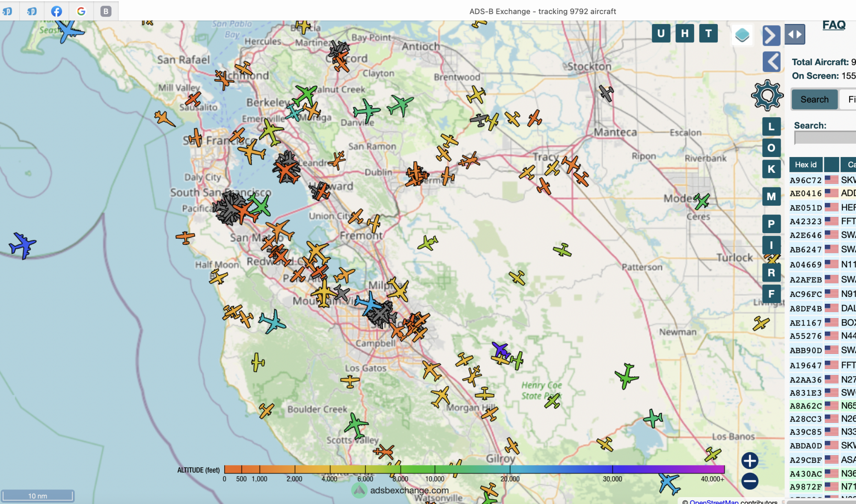856x504 pixels.
Task: Toggle sidebar width with double-arrow button
Action: tap(795, 35)
